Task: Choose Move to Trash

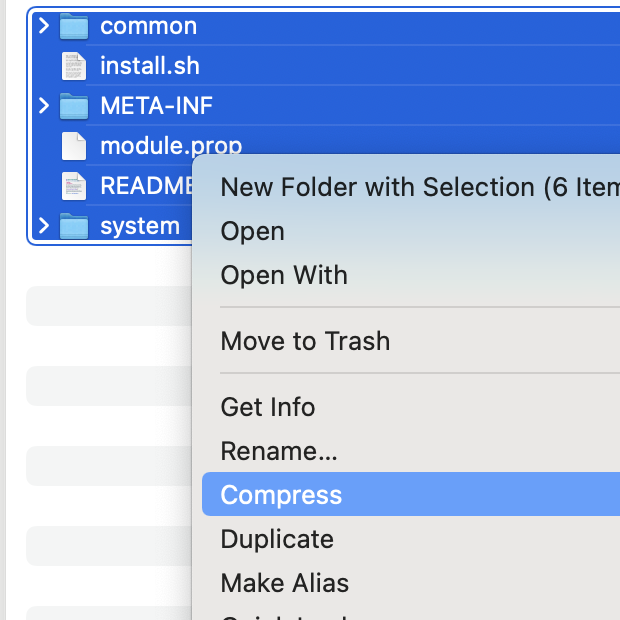Action: click(x=305, y=341)
